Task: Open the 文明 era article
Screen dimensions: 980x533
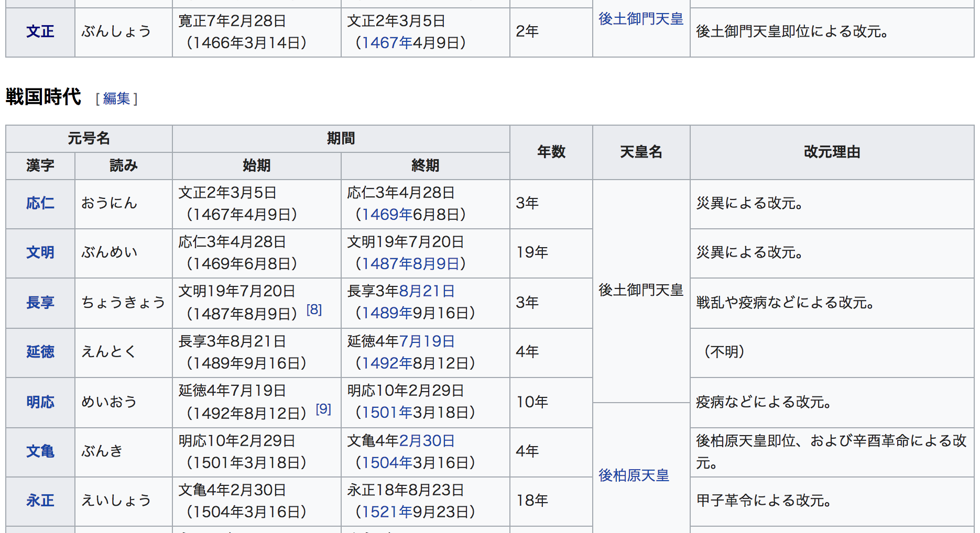Action: (x=40, y=253)
